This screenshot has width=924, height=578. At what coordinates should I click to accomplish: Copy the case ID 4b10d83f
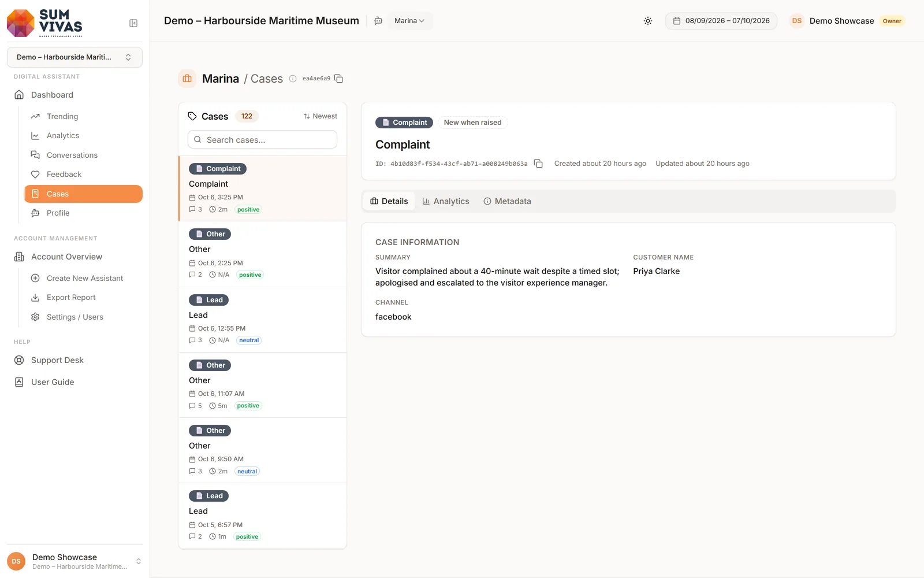click(x=538, y=164)
